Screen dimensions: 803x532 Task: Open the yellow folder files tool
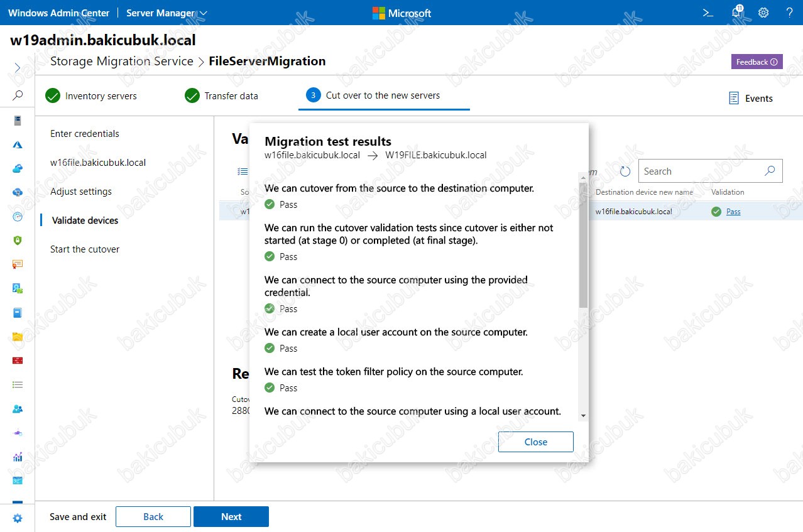coord(18,337)
